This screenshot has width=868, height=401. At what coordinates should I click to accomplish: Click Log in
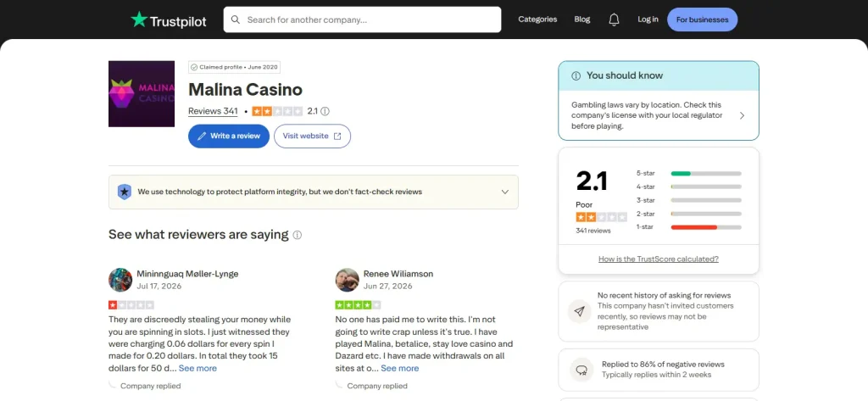(x=648, y=19)
